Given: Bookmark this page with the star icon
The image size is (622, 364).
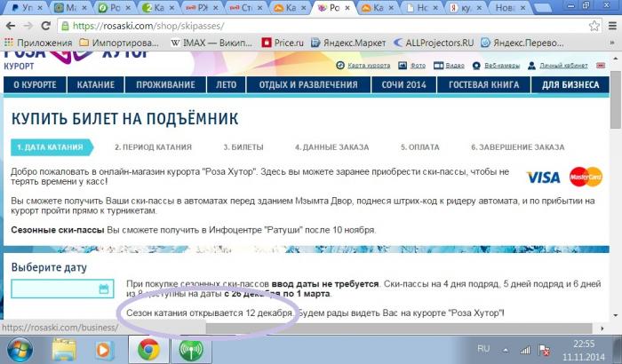Looking at the screenshot, I should pos(594,26).
